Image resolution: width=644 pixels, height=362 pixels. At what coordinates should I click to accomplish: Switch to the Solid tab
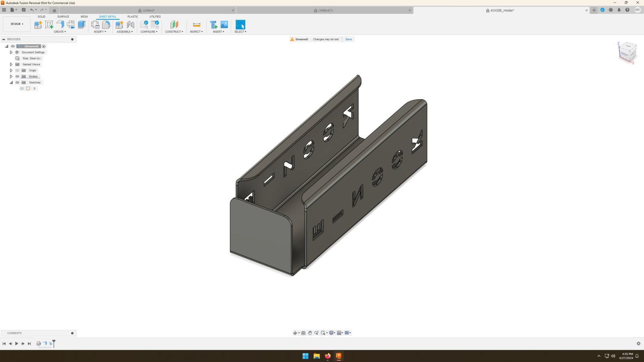[41, 17]
